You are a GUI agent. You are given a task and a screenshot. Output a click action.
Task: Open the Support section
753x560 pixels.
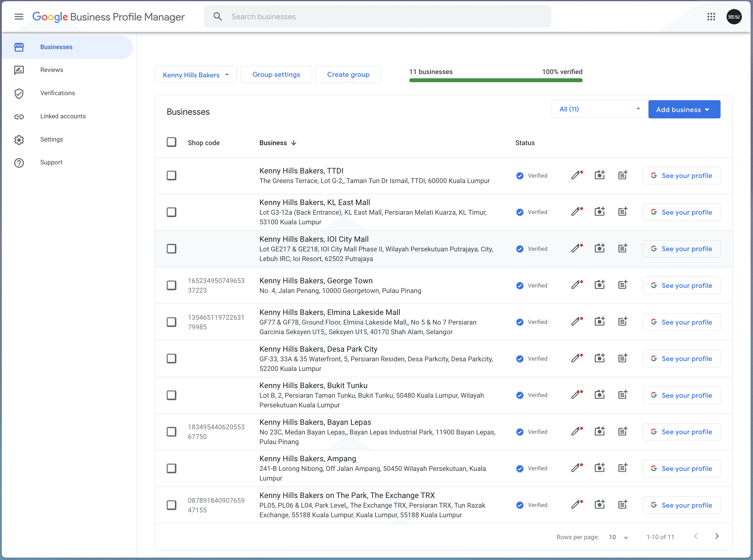51,162
